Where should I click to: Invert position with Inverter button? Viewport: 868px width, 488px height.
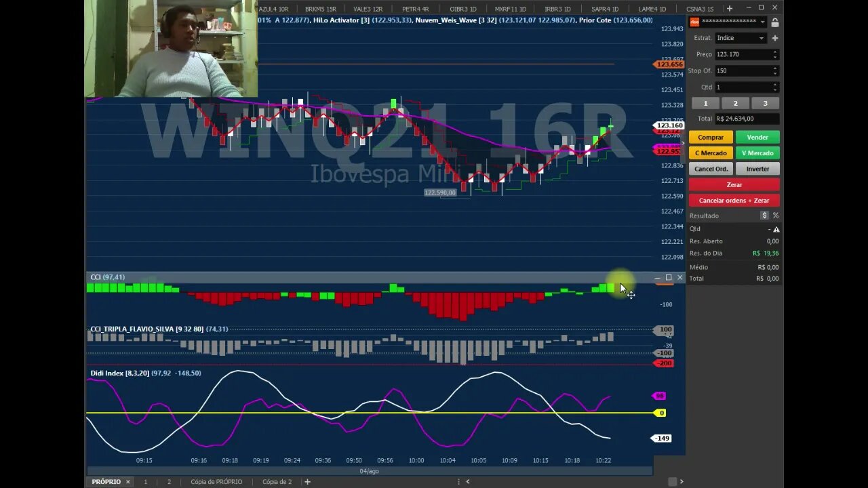[757, 169]
